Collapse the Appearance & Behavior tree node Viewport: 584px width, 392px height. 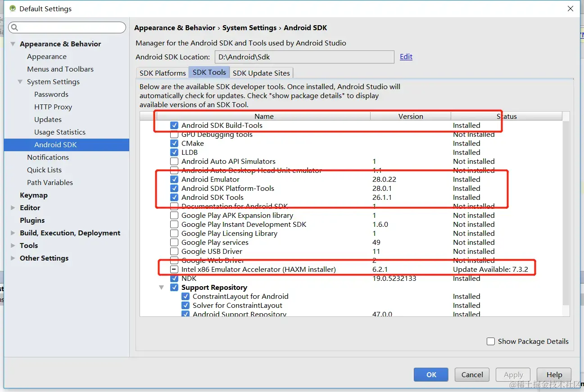(13, 44)
